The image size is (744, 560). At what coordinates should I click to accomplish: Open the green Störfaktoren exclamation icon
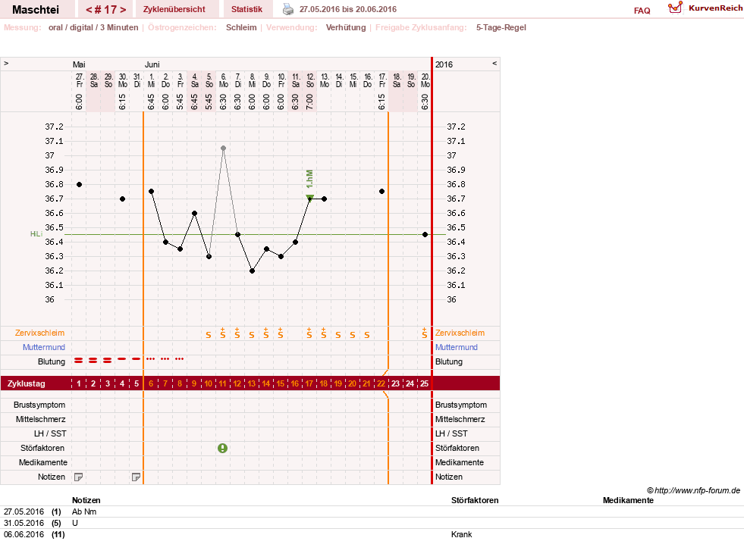(222, 448)
